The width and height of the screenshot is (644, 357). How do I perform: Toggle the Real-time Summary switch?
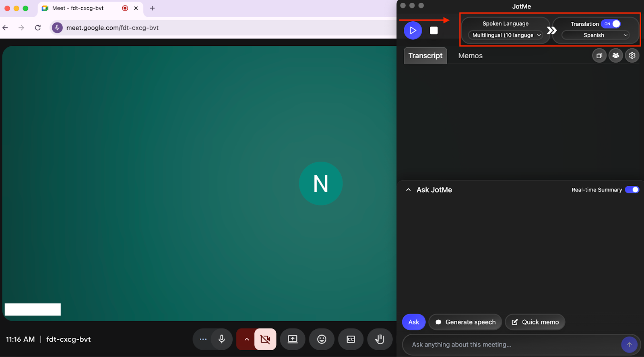632,190
